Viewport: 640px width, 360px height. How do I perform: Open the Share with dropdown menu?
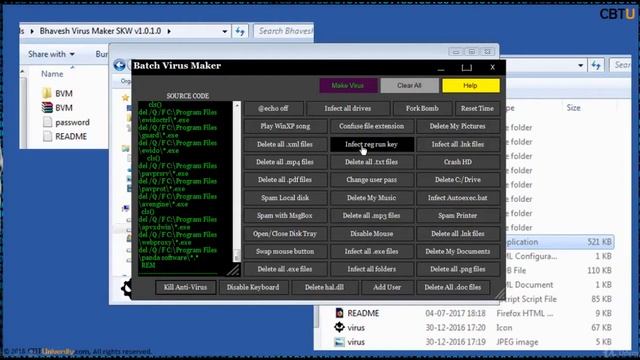51,54
